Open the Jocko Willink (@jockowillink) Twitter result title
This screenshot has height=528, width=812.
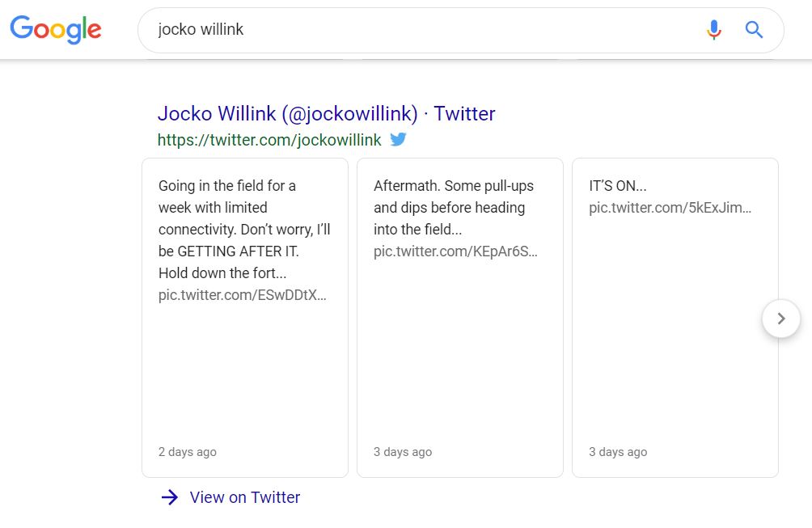click(326, 113)
